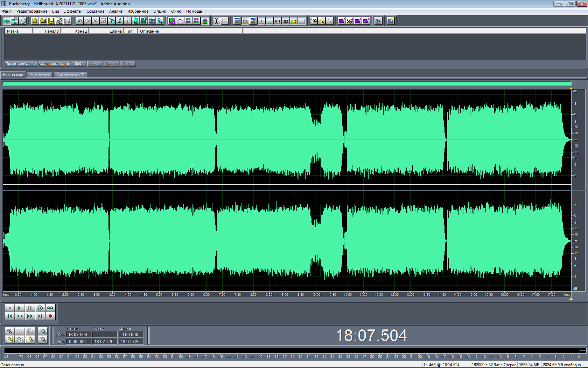Select the time selection I-beam tool
588x368 pixels.
(217, 21)
